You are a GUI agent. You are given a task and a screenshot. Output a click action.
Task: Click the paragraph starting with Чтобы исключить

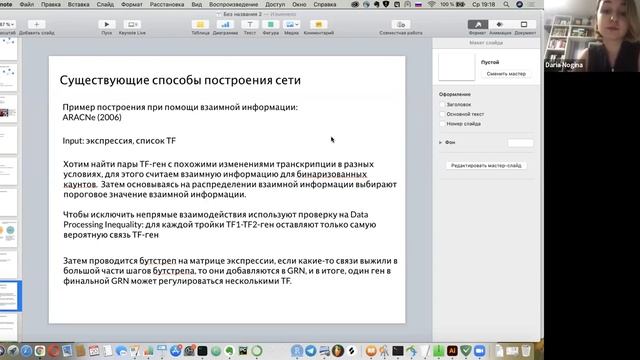click(x=220, y=224)
